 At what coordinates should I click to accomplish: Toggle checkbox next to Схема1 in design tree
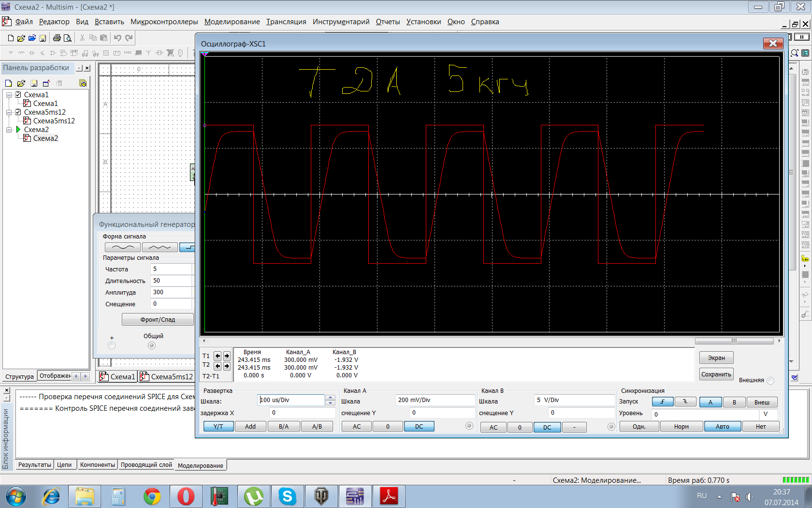point(18,94)
